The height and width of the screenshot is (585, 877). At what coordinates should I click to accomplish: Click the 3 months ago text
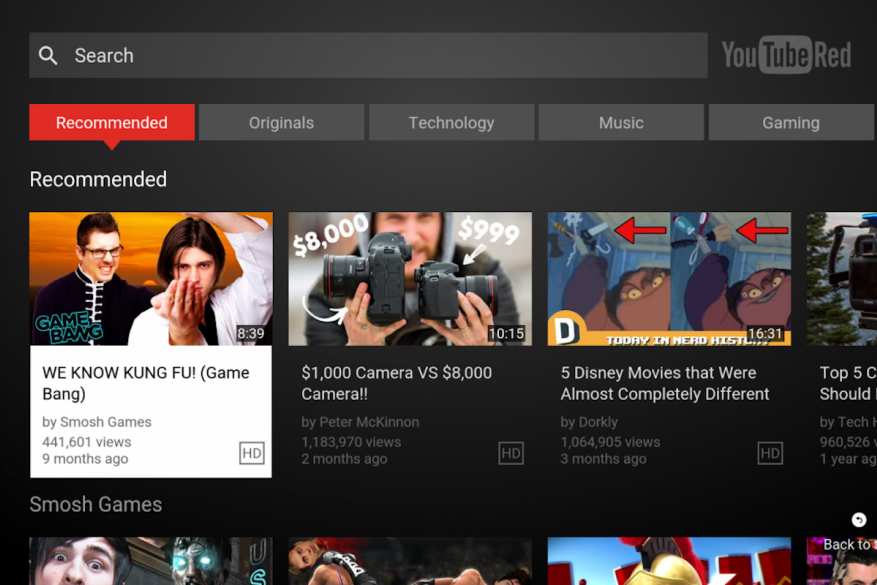click(603, 459)
